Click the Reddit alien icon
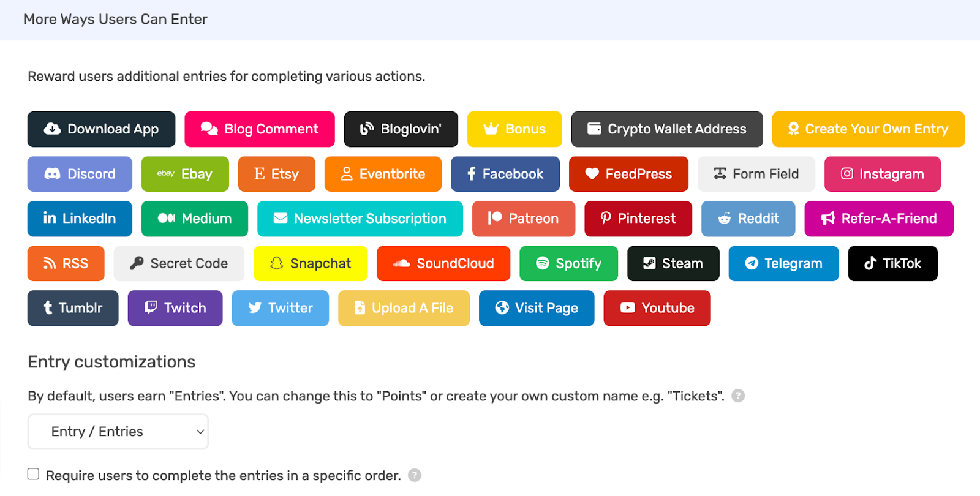 [x=725, y=218]
